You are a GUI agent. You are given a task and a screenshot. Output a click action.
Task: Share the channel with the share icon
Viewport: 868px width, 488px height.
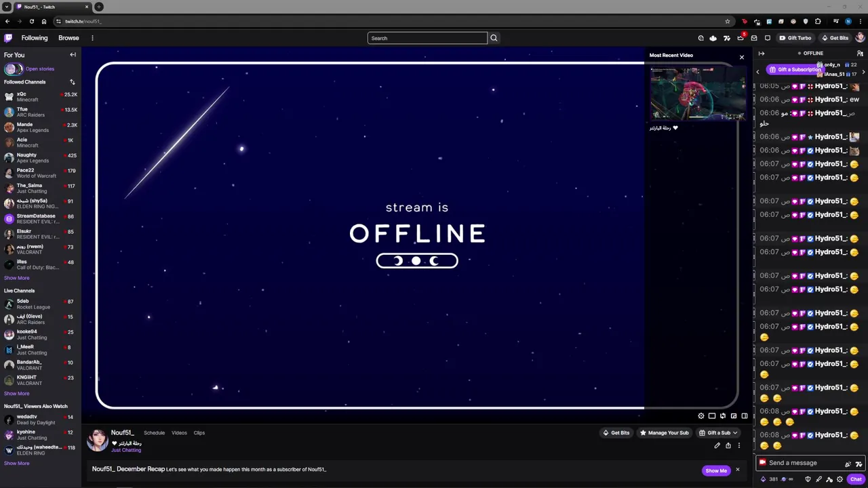(728, 445)
